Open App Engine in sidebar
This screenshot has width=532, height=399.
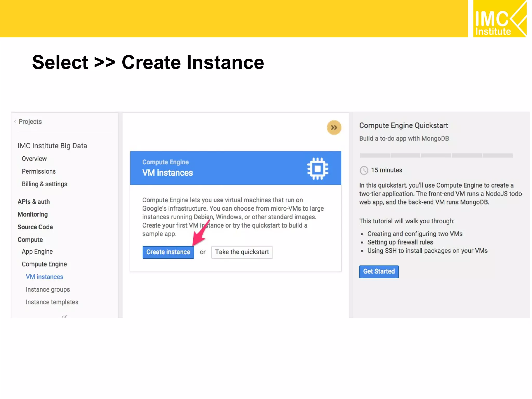click(37, 251)
